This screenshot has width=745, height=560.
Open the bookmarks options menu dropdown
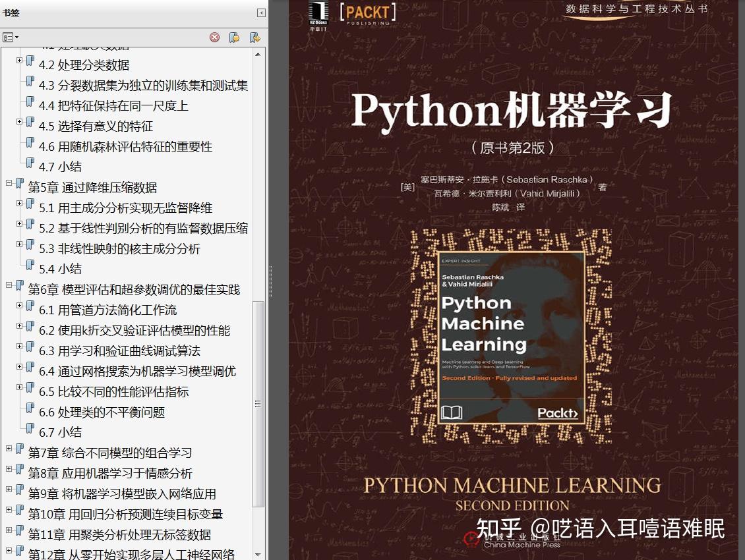pos(11,38)
